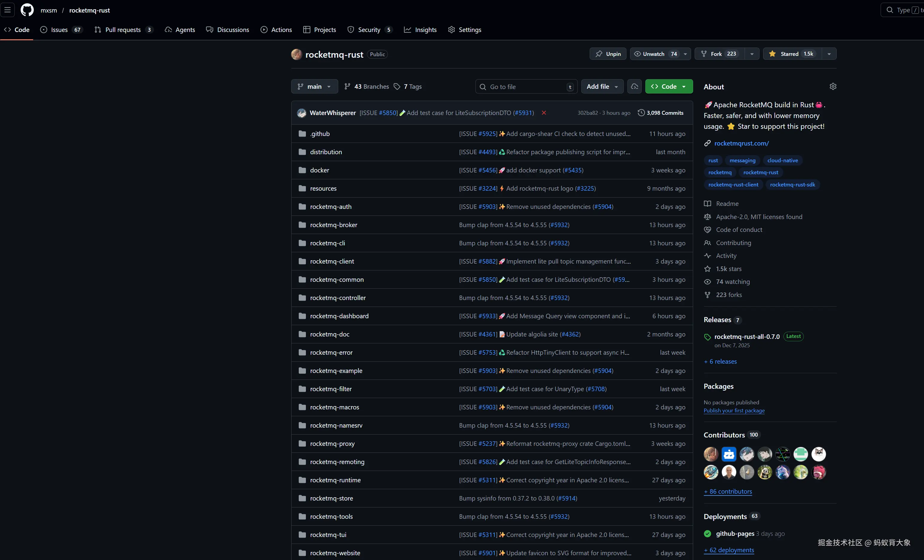Click the About settings gear icon
This screenshot has width=924, height=560.
tap(833, 87)
